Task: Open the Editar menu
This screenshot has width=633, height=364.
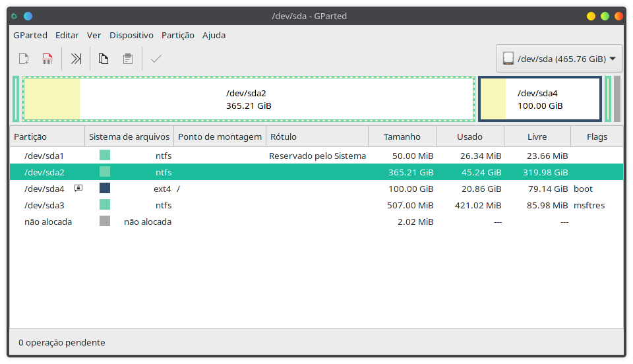Action: click(x=67, y=35)
